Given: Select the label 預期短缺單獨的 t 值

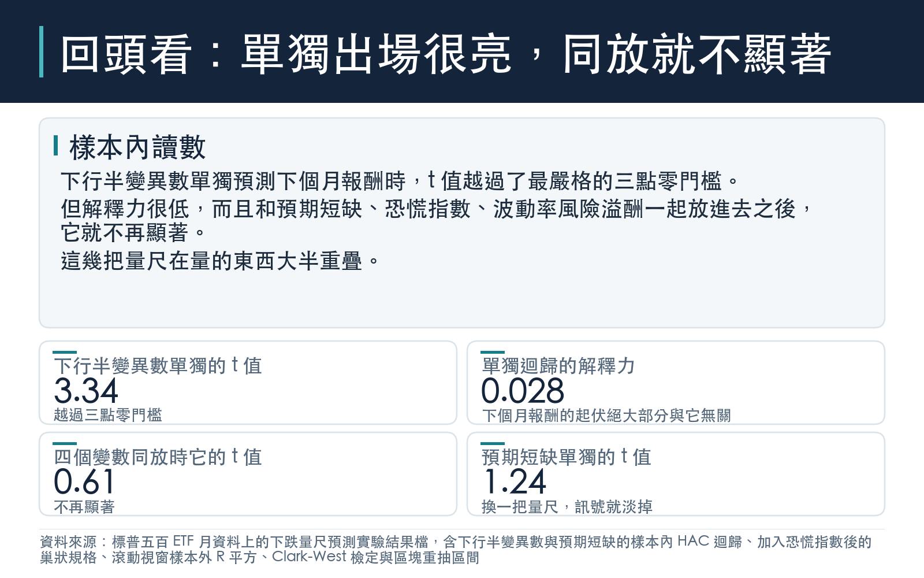Looking at the screenshot, I should tap(567, 457).
